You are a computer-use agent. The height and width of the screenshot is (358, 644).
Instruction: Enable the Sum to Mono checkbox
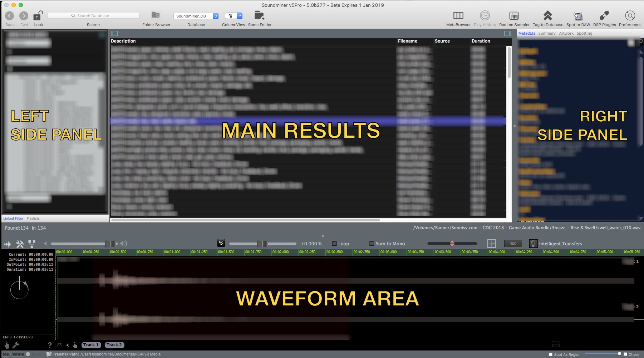[x=372, y=244]
